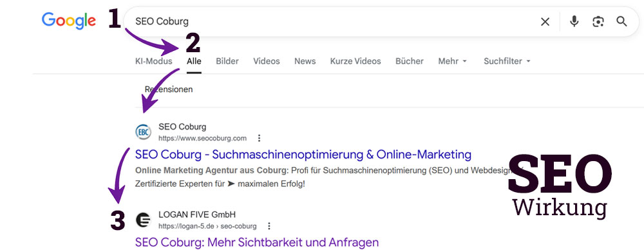Switch to the KI-Modus tab
The height and width of the screenshot is (250, 644).
click(x=154, y=61)
